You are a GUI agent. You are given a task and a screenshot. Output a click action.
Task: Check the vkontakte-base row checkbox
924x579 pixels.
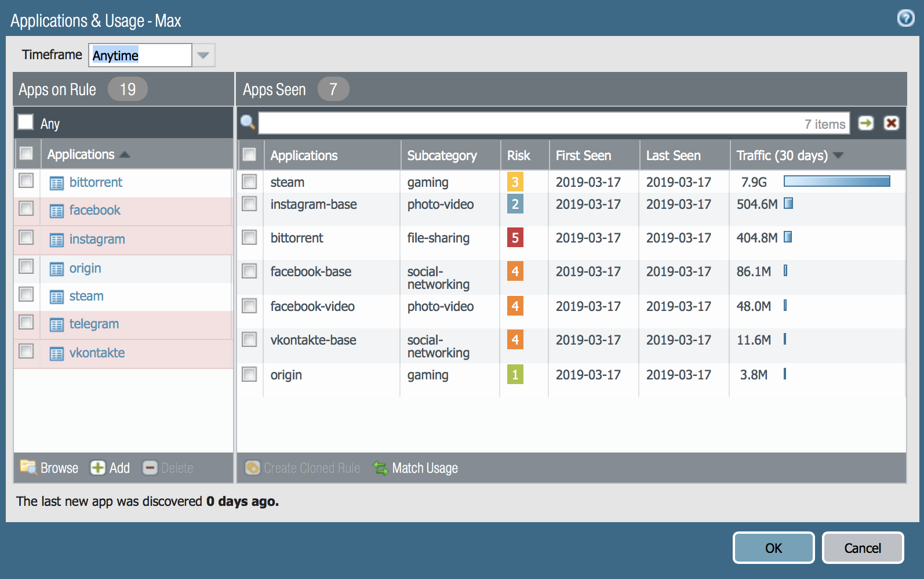(x=249, y=339)
